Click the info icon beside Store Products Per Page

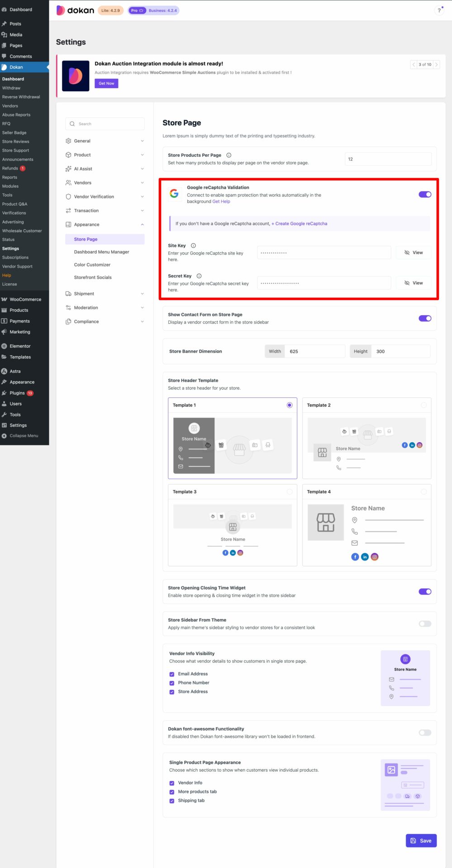pyautogui.click(x=228, y=155)
